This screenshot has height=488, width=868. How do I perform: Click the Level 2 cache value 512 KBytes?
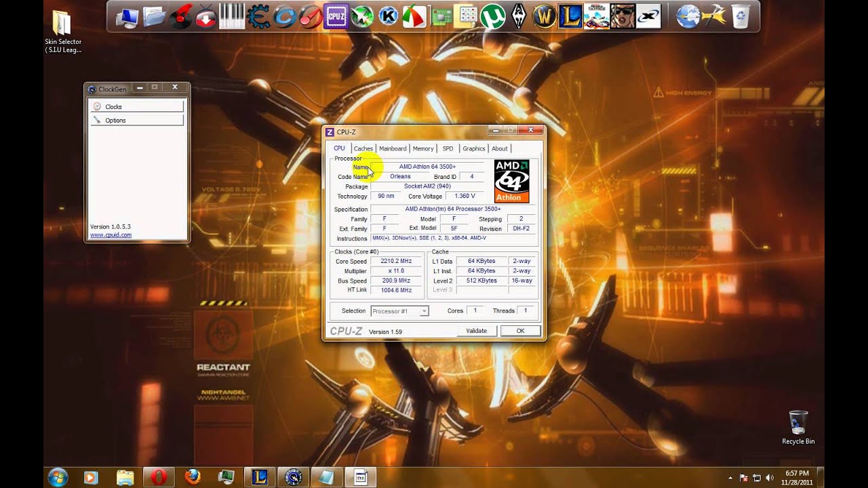(481, 281)
